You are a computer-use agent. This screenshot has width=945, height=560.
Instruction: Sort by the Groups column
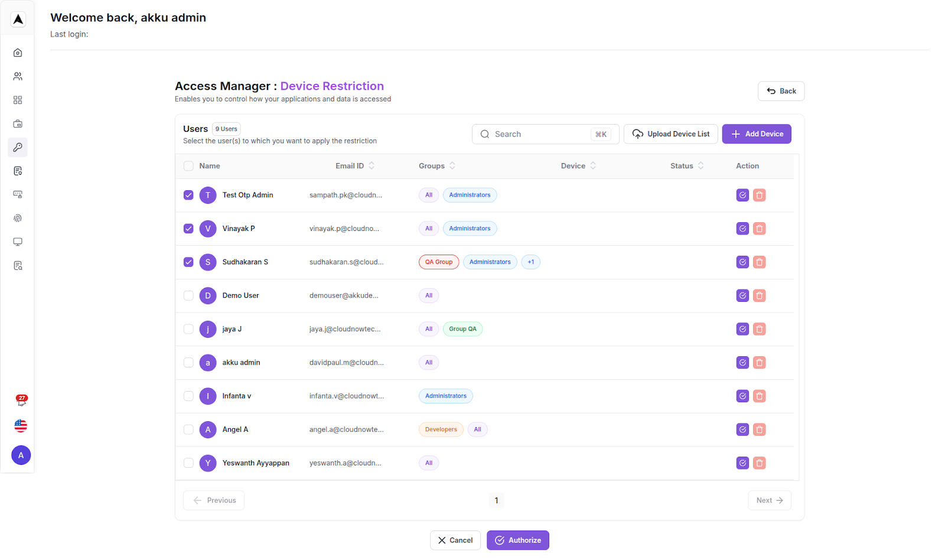pos(452,166)
